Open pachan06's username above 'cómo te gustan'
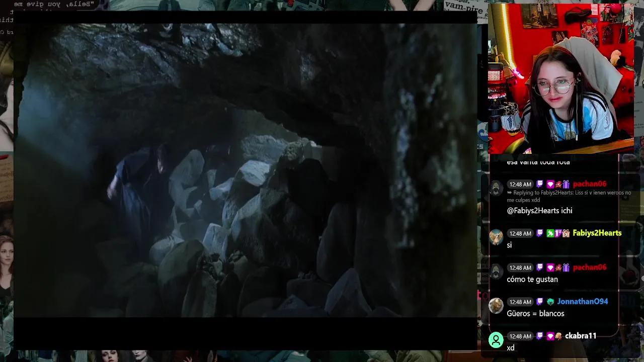The width and height of the screenshot is (644, 362). tap(590, 267)
